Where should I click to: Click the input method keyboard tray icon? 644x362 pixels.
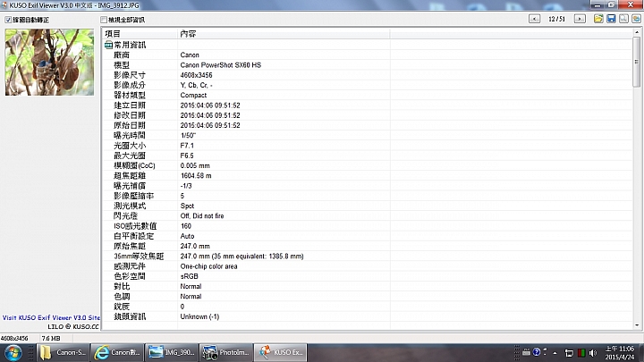[x=526, y=352]
